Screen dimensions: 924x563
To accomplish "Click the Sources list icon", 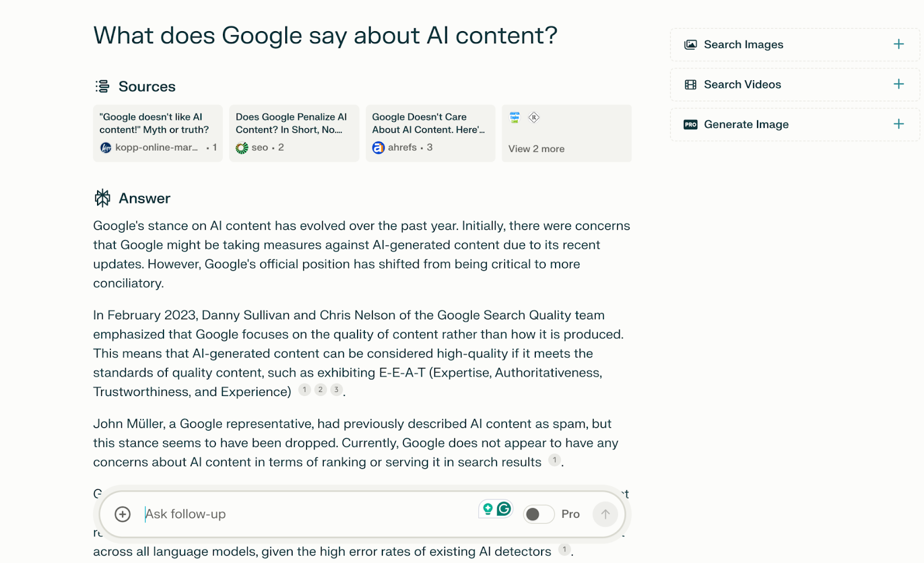I will coord(102,87).
